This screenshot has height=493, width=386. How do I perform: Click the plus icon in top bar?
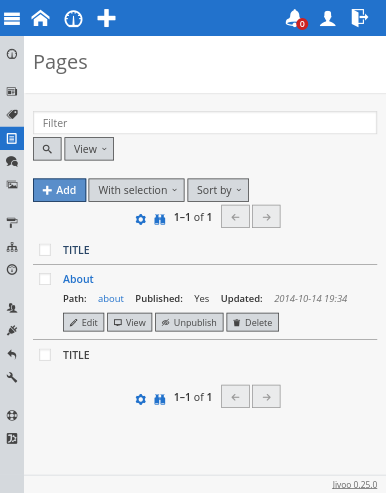click(106, 18)
